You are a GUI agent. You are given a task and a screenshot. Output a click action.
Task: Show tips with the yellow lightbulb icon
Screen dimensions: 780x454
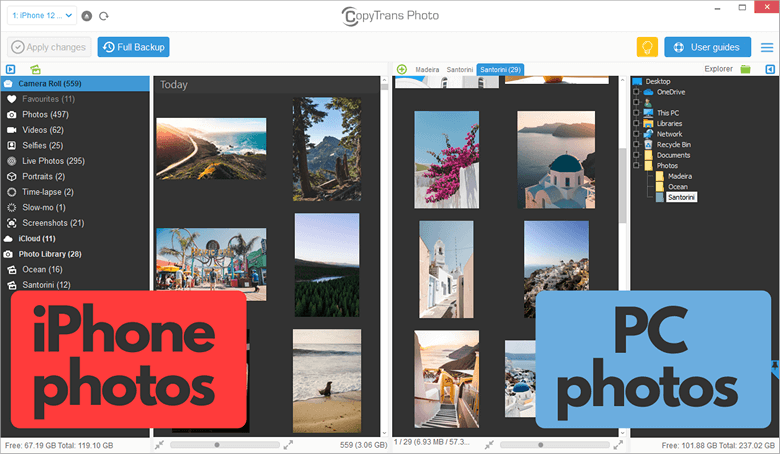tap(647, 47)
